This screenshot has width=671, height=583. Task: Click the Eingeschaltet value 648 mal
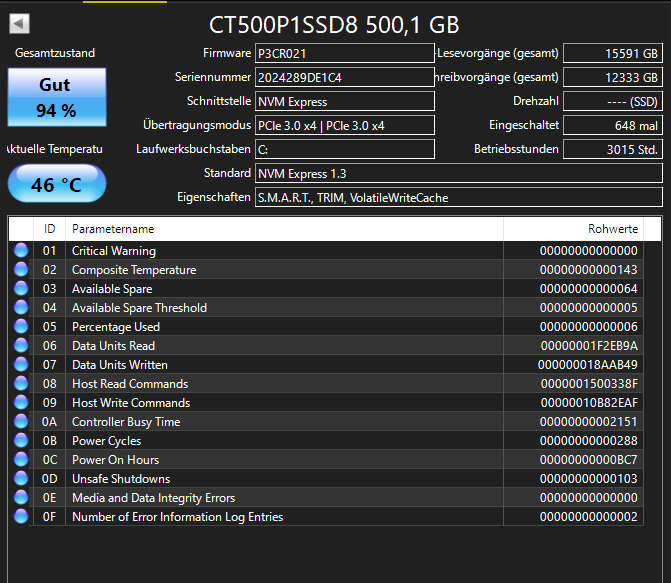613,125
